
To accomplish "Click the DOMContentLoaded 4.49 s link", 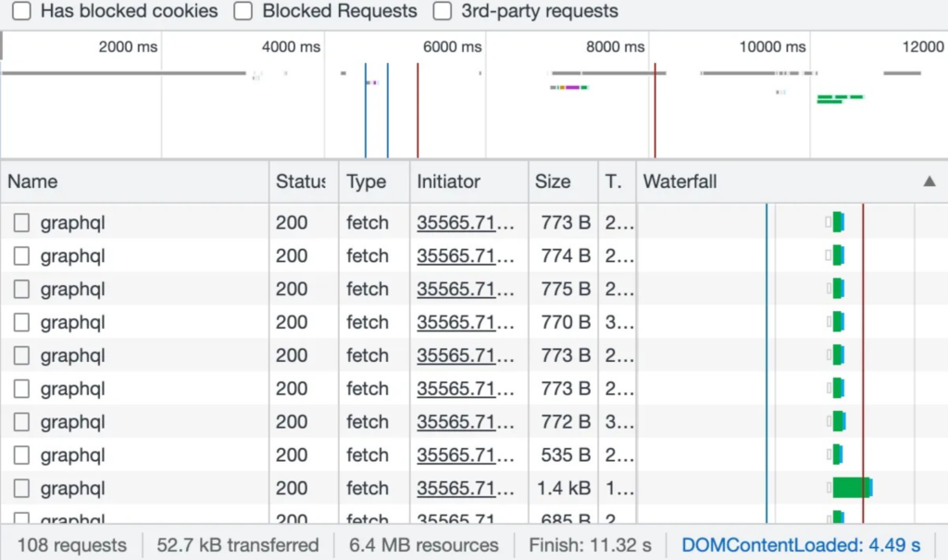I will coord(804,545).
